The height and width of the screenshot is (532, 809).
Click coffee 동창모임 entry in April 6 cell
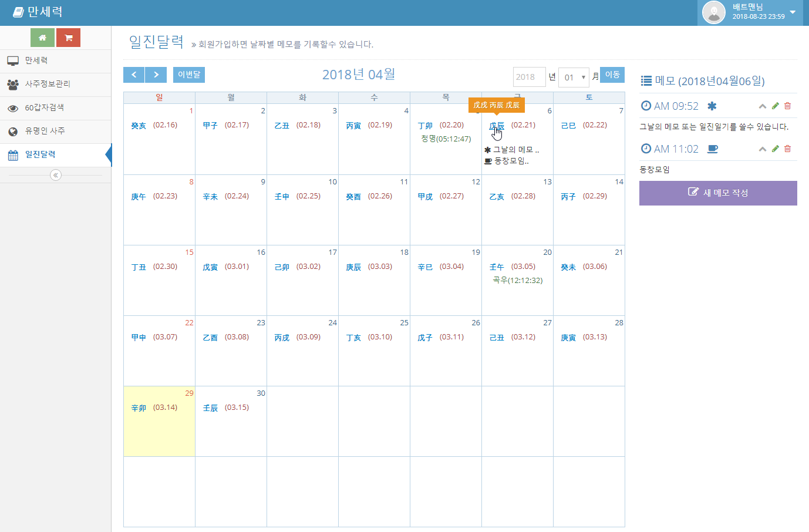507,161
